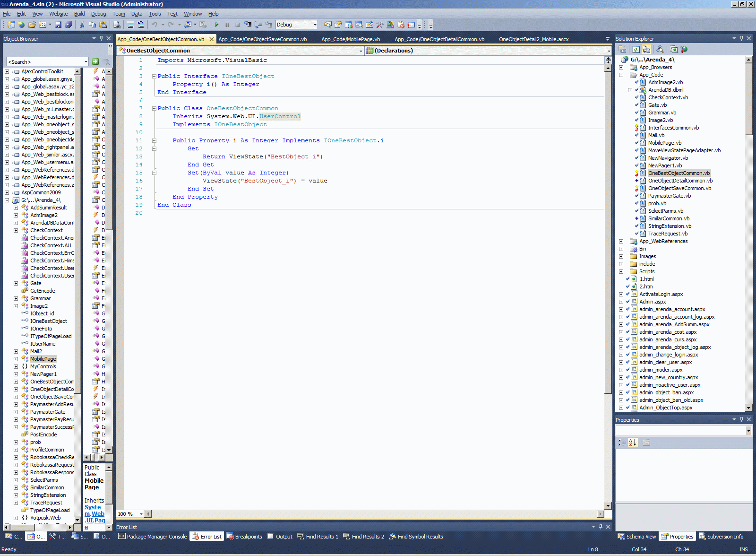Expand the App_WebReferences folder in Solution Explorer
The image size is (756, 556).
[x=621, y=241]
